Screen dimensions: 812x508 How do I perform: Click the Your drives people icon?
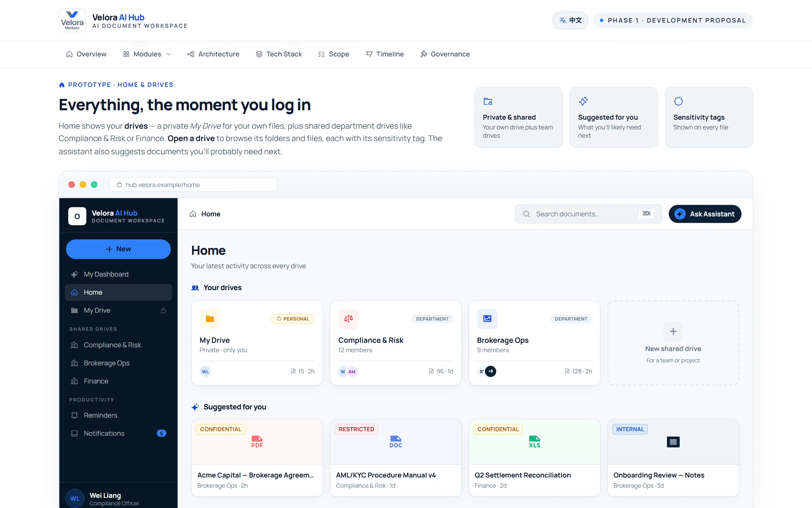(195, 288)
